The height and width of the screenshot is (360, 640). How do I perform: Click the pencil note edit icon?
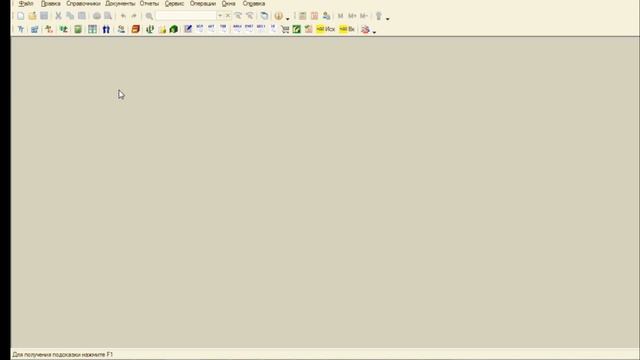(188, 29)
